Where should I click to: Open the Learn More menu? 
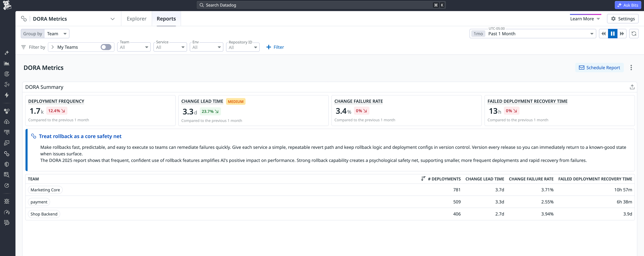click(x=585, y=18)
